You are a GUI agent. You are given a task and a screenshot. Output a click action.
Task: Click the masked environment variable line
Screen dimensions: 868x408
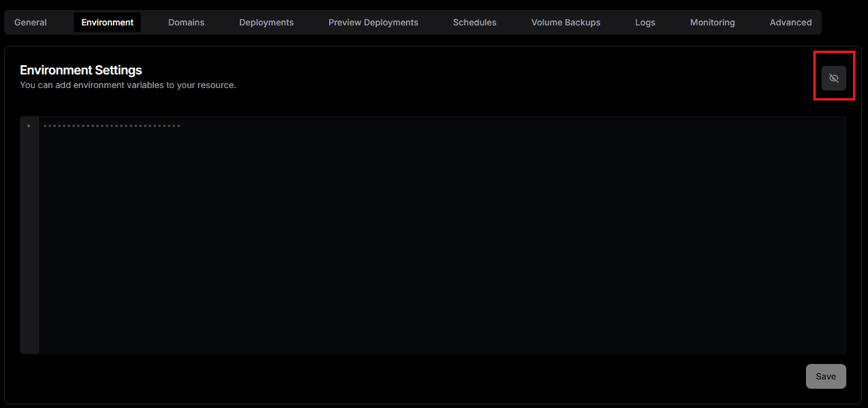[112, 126]
